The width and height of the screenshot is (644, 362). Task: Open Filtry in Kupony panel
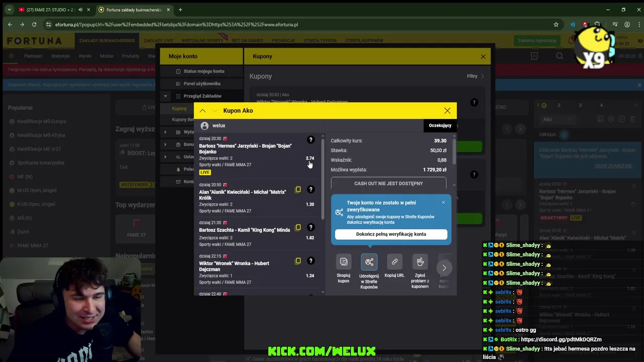(475, 76)
